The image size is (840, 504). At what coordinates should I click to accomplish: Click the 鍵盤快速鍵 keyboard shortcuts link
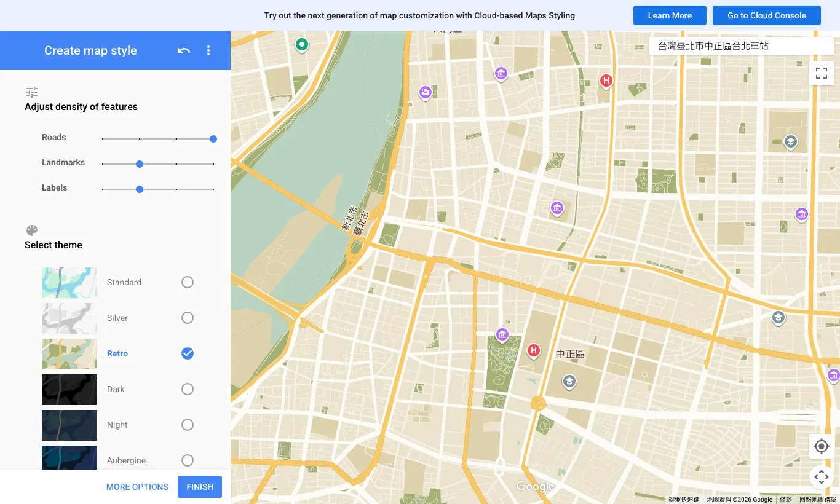point(684,500)
